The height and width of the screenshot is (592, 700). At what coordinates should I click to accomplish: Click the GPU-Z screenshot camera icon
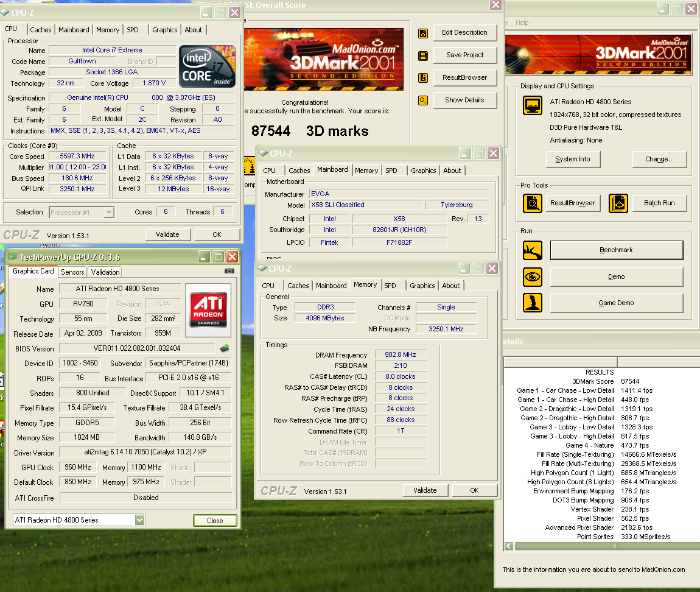click(x=229, y=271)
